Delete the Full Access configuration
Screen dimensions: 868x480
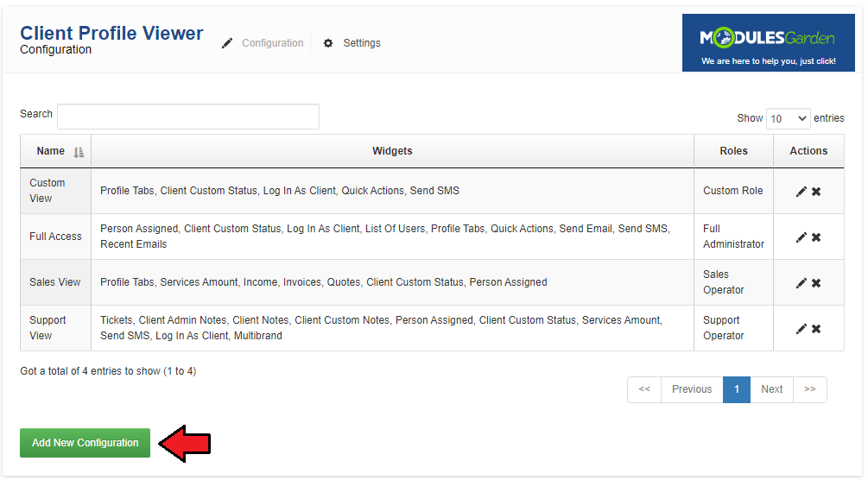coord(816,237)
